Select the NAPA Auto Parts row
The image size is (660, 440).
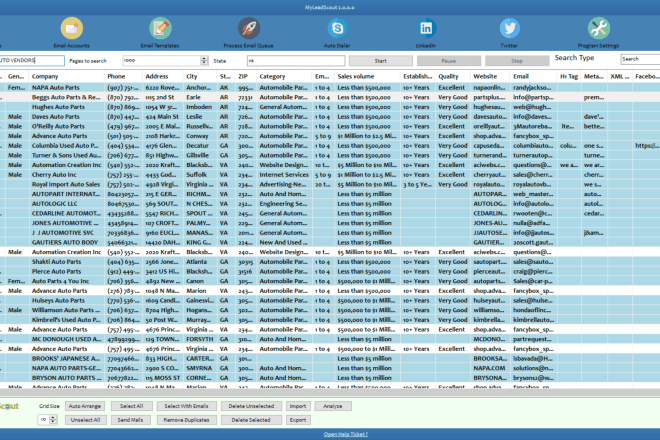[x=330, y=88]
